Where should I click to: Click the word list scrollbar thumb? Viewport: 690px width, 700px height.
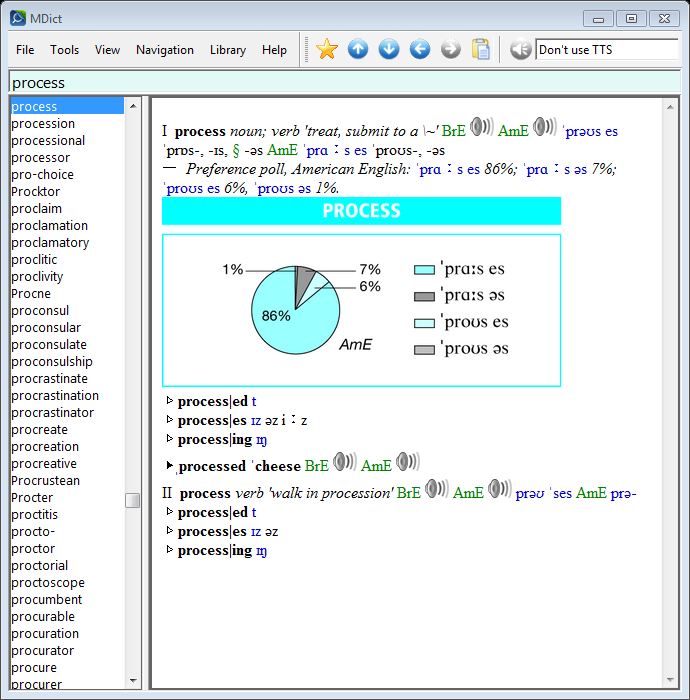[x=133, y=500]
